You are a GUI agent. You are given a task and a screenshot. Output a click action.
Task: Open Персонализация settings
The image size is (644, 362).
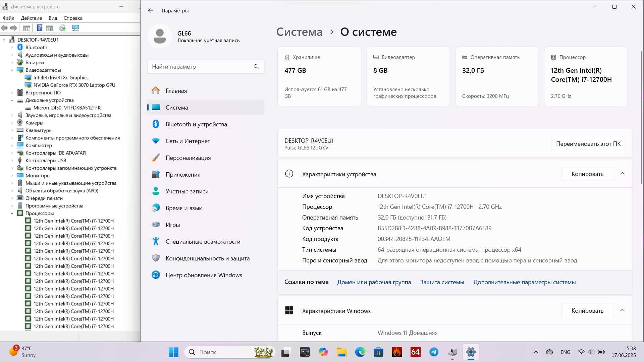pos(206,158)
